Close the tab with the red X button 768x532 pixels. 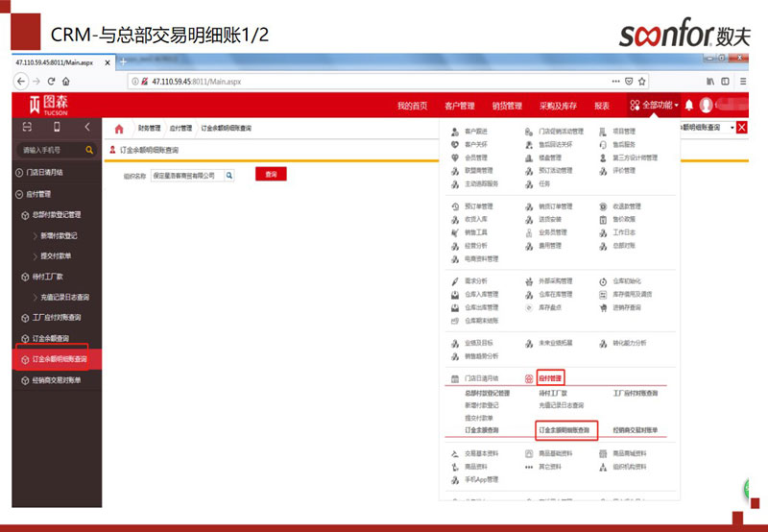[741, 128]
